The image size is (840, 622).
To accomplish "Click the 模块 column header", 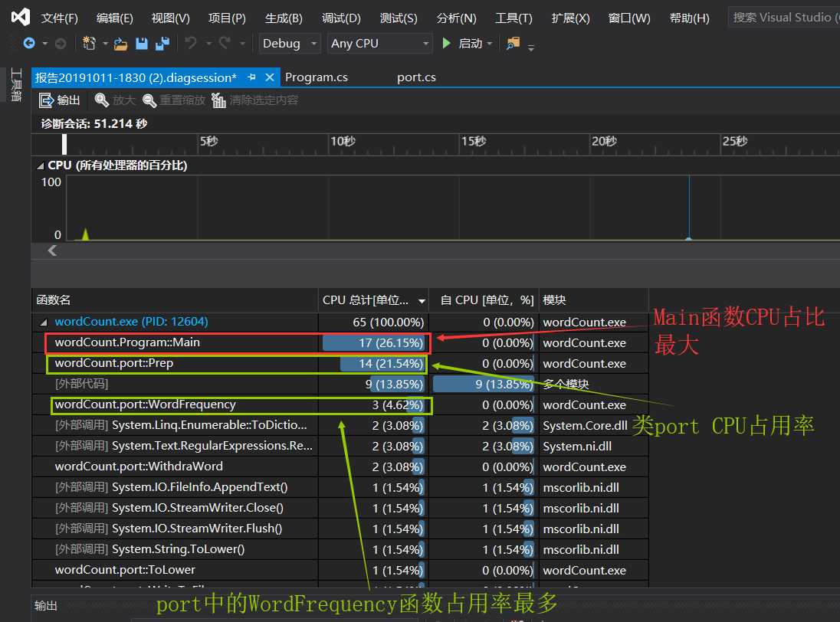I will 593,300.
